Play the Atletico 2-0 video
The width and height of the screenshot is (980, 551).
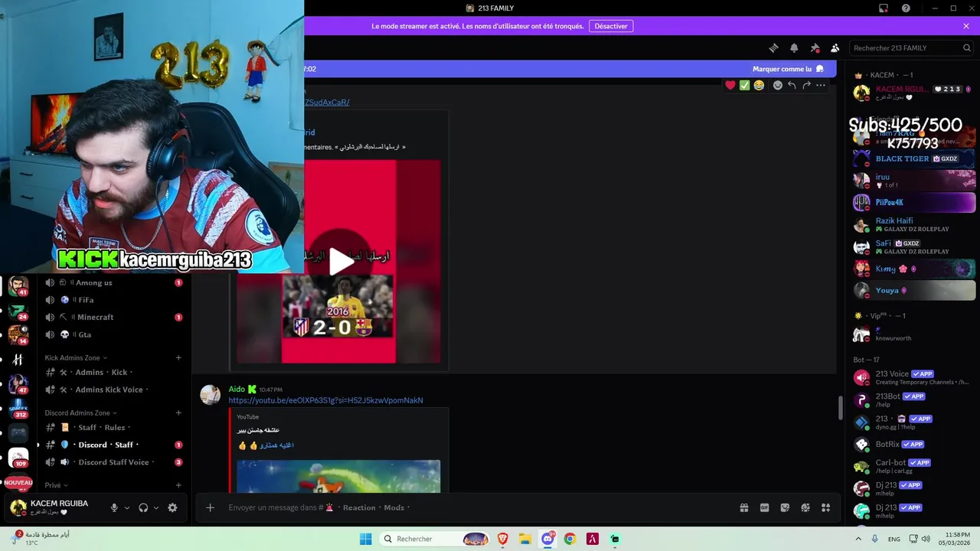coord(341,262)
